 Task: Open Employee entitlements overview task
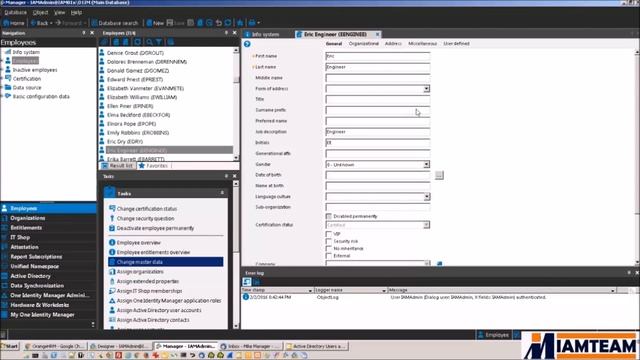coord(153,252)
